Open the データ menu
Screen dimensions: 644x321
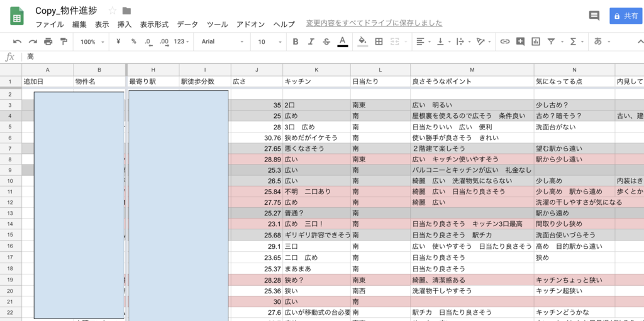[x=187, y=24]
